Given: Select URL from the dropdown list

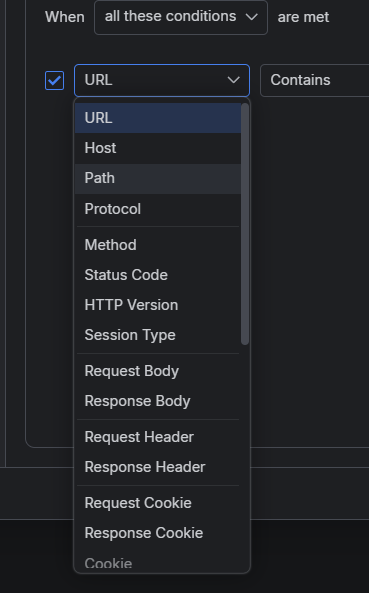Looking at the screenshot, I should pos(158,118).
